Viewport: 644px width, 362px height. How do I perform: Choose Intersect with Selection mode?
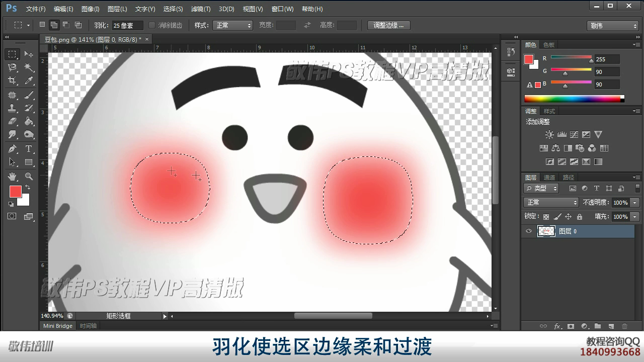pyautogui.click(x=78, y=25)
